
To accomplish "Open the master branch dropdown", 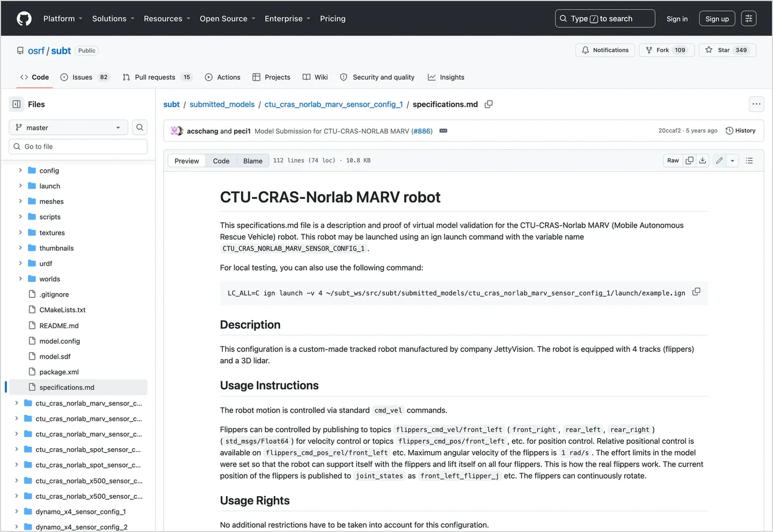I will coord(68,127).
